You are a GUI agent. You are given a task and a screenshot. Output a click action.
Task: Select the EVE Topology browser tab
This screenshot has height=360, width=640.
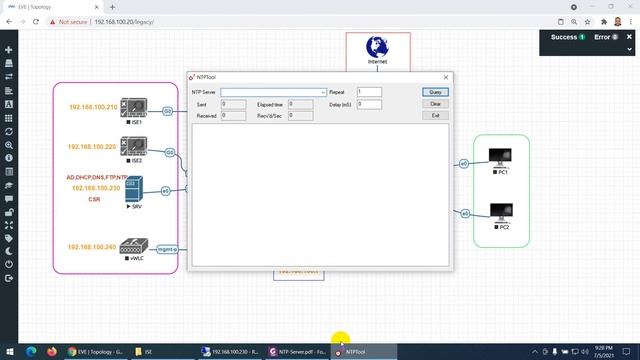(53, 7)
